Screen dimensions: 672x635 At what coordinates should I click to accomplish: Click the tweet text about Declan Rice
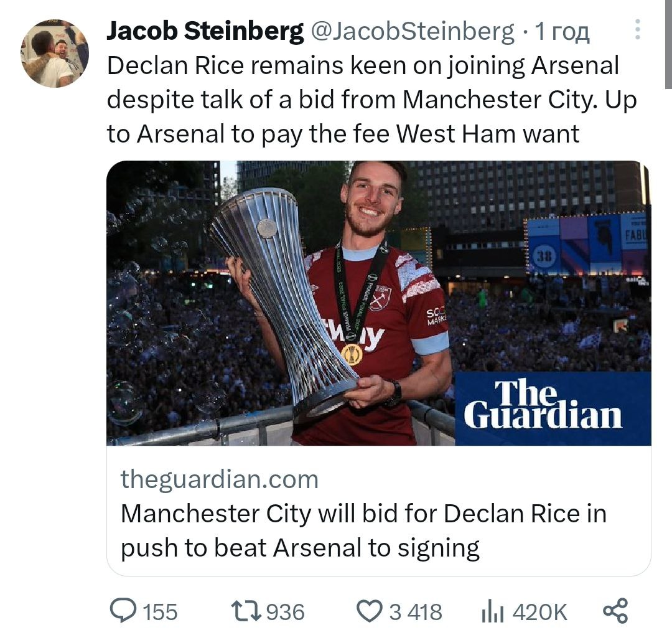pyautogui.click(x=371, y=100)
